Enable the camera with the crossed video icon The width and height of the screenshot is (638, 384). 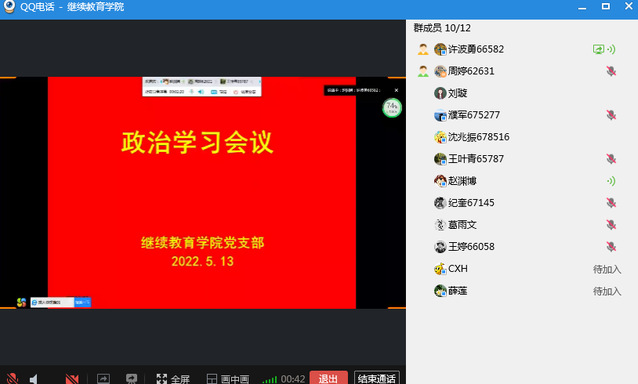click(x=72, y=379)
